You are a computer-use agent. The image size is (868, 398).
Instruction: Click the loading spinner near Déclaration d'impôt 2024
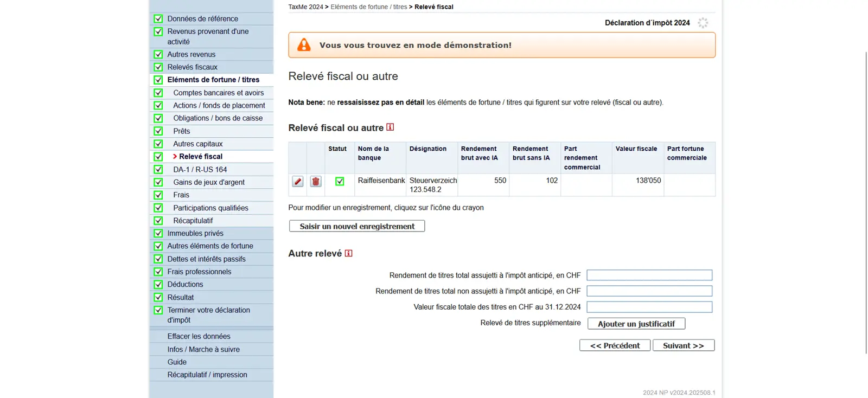coord(703,23)
